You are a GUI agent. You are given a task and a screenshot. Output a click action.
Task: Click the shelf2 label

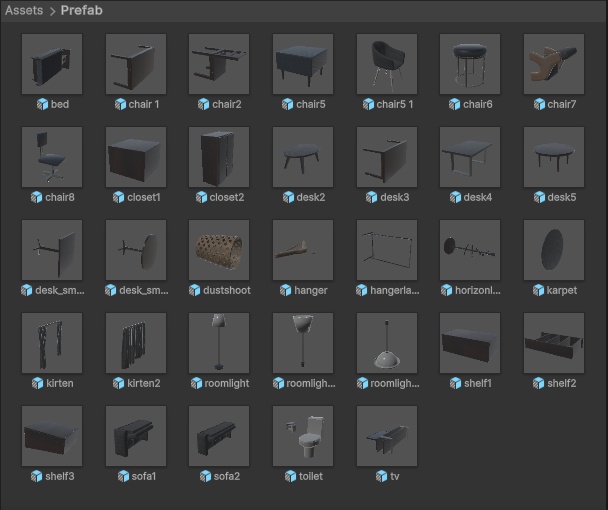pos(561,384)
